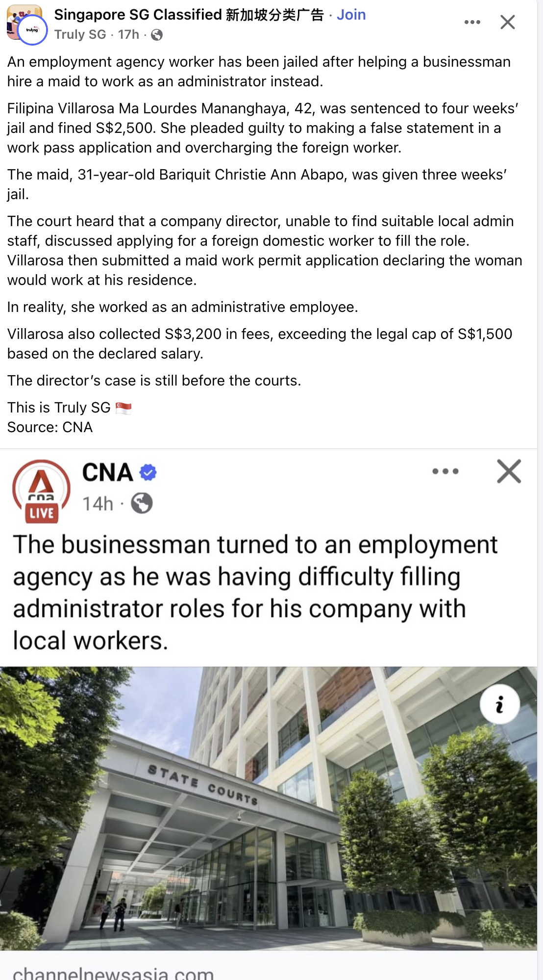The width and height of the screenshot is (543, 980).
Task: Open the 14h timestamp on CNA post
Action: (x=98, y=504)
